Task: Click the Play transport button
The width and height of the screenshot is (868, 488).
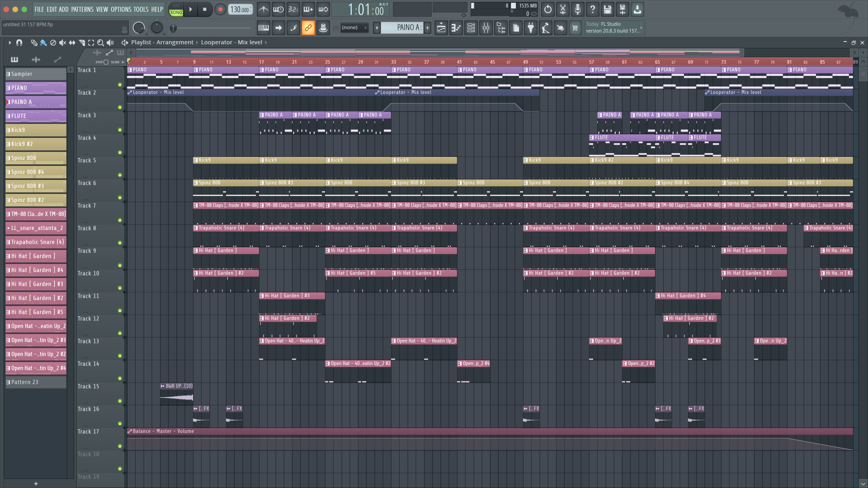Action: 190,9
